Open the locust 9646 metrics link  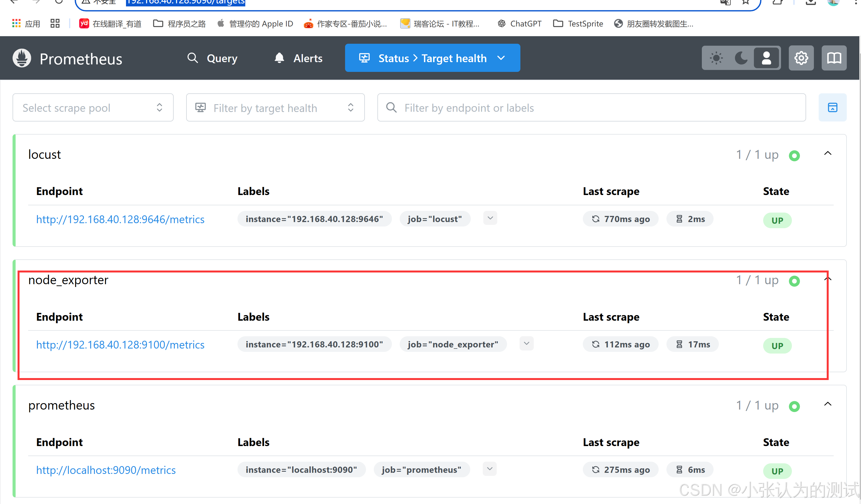(120, 219)
